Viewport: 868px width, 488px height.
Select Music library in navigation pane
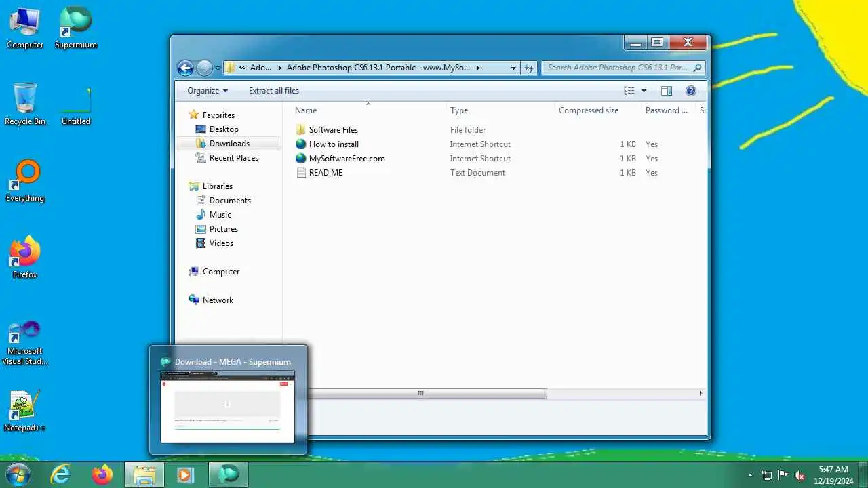point(220,215)
